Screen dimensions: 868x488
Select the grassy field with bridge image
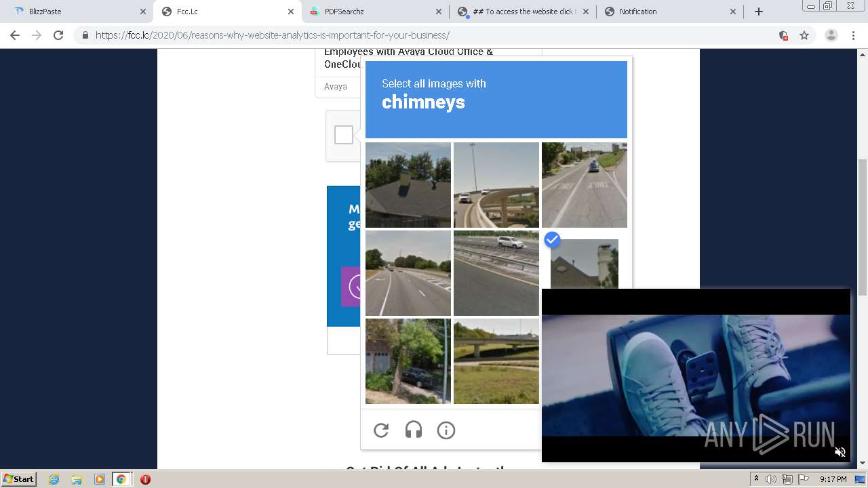pos(496,361)
